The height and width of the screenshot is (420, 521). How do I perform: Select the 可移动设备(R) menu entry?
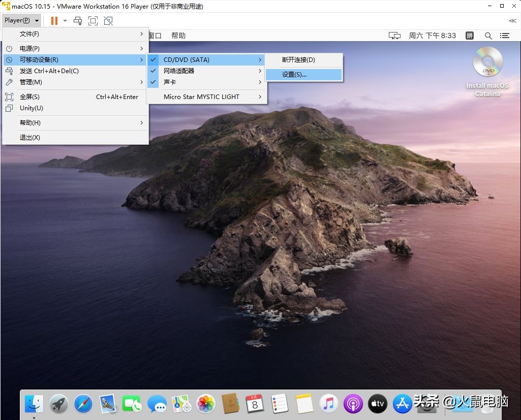pos(75,60)
